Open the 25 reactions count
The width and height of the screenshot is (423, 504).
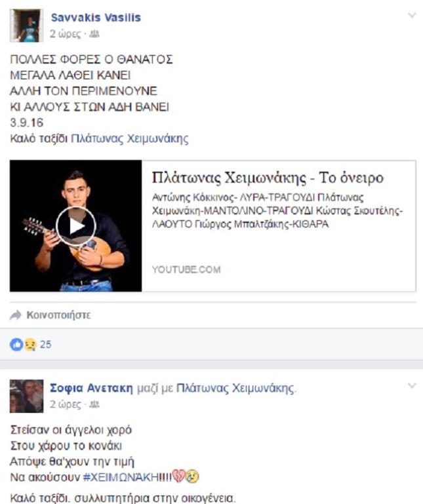point(46,345)
